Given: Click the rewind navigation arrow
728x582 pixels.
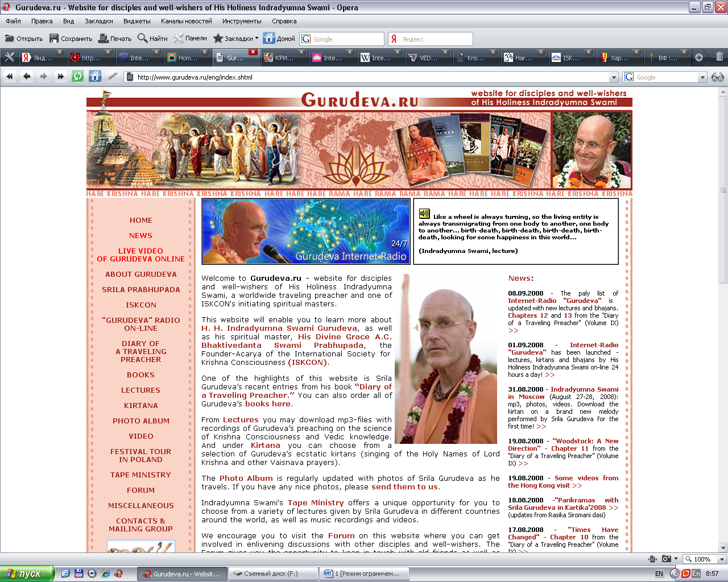Looking at the screenshot, I should (10, 77).
